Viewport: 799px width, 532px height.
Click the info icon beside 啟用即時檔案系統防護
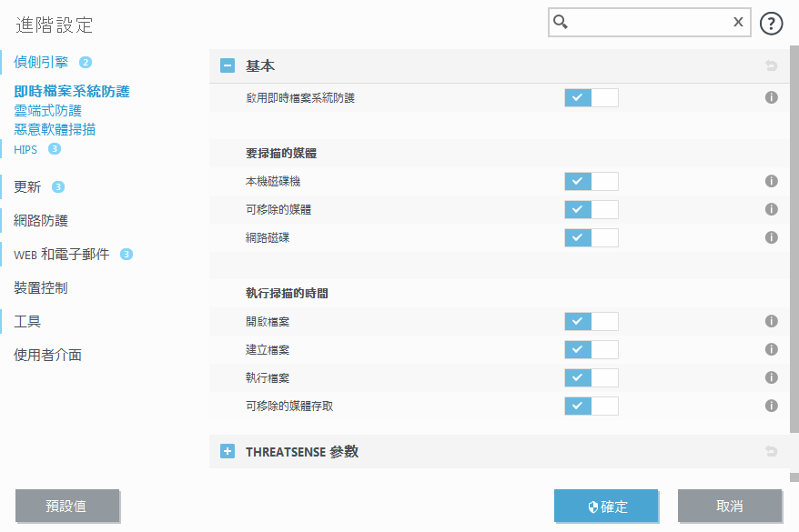point(771,97)
